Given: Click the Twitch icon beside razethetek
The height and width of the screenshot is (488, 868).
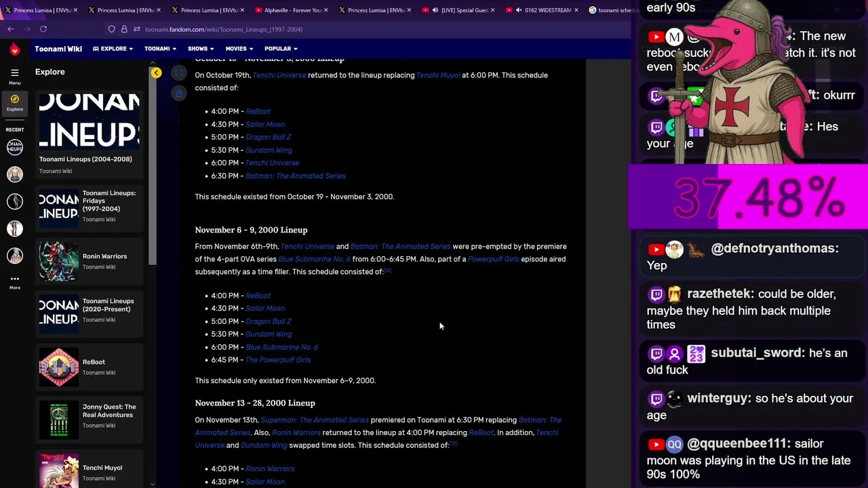Looking at the screenshot, I should coord(656,294).
